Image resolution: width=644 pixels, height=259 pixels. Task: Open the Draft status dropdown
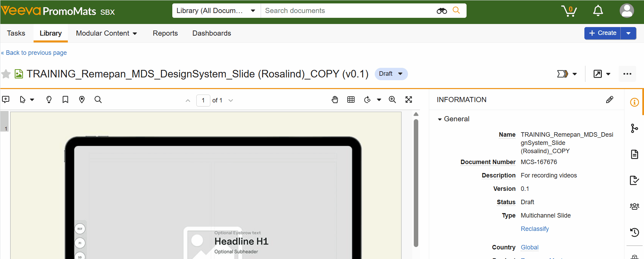pos(391,74)
